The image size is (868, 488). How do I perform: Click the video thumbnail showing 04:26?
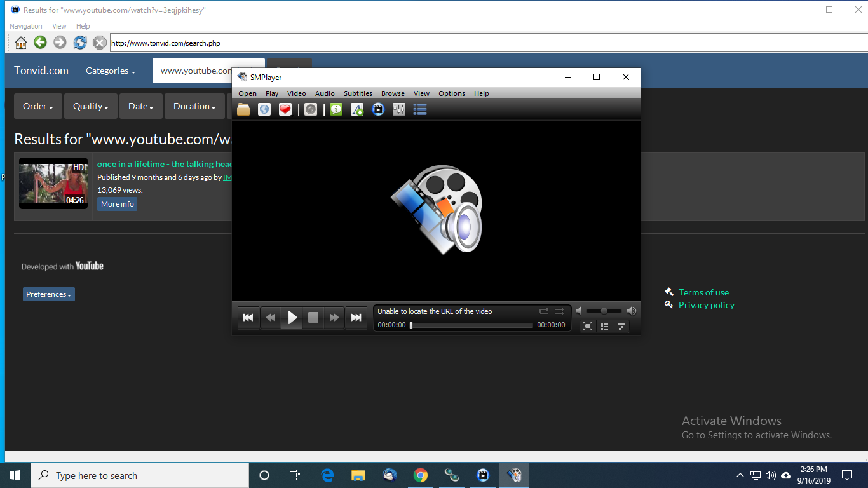(53, 183)
